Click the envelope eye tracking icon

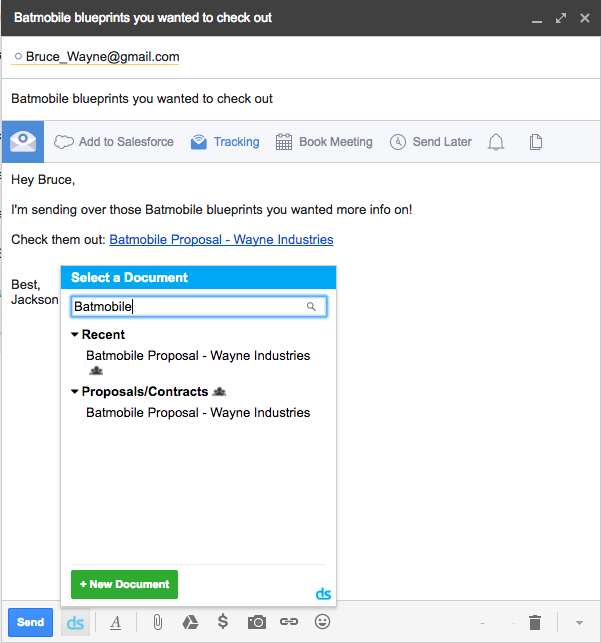pyautogui.click(x=23, y=142)
